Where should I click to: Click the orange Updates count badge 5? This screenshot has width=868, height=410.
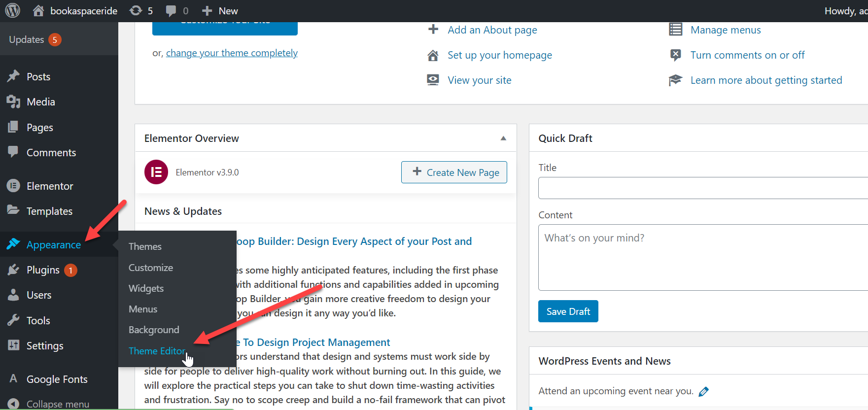pyautogui.click(x=55, y=40)
